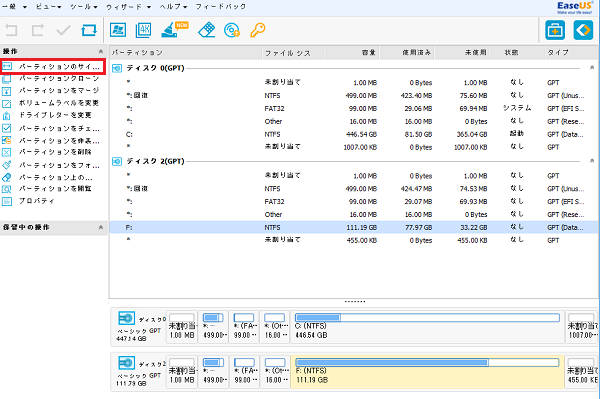The height and width of the screenshot is (399, 600).
Task: Select パーティションをチェ... check operation
Action: click(x=52, y=128)
